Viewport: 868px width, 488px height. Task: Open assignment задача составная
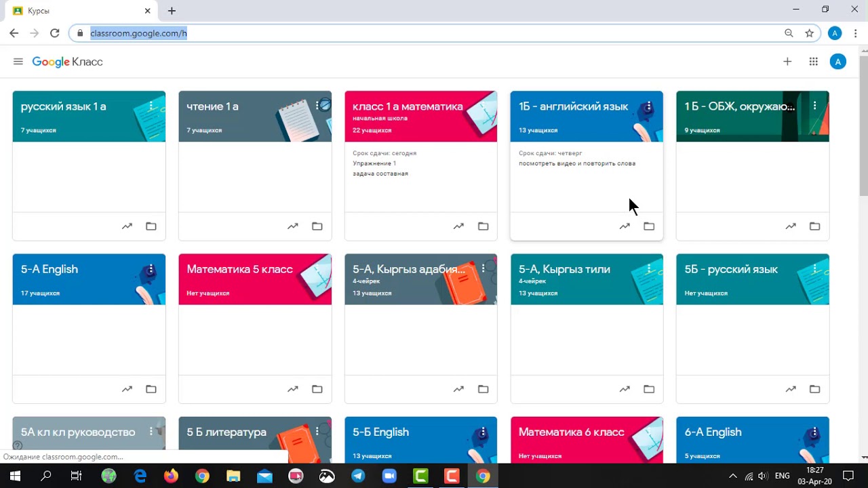click(380, 174)
